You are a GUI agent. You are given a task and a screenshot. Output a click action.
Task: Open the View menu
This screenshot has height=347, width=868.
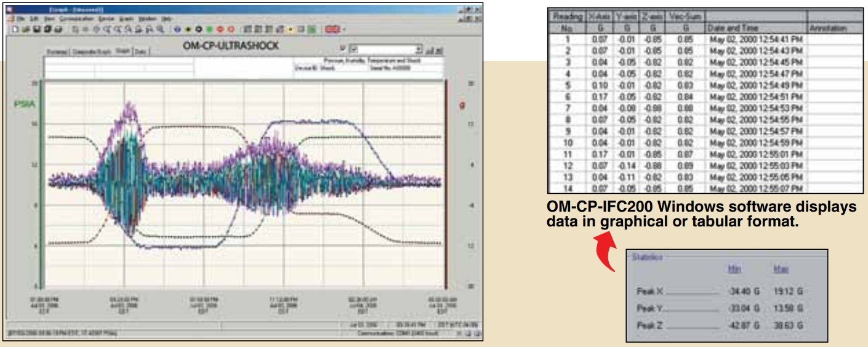pyautogui.click(x=49, y=19)
